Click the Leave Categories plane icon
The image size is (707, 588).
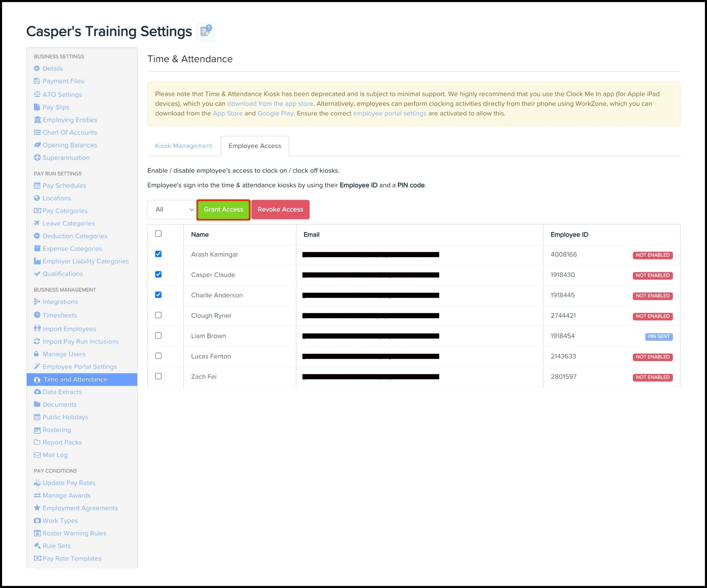(x=37, y=223)
